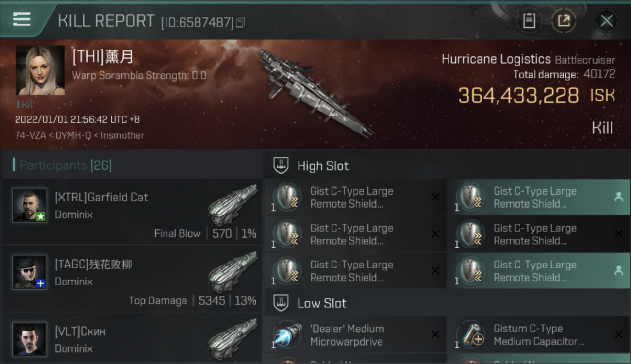Close the kill report window

606,21
